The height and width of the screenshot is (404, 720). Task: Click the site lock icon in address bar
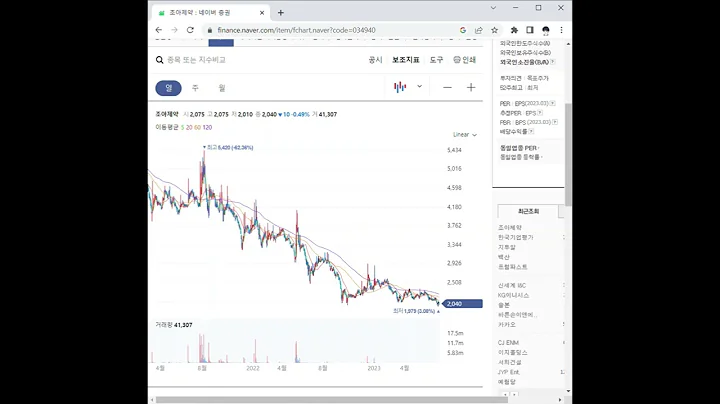click(210, 30)
